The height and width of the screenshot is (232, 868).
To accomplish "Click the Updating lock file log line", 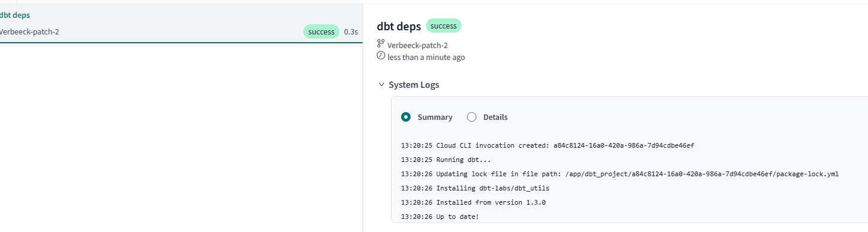I will click(x=620, y=174).
